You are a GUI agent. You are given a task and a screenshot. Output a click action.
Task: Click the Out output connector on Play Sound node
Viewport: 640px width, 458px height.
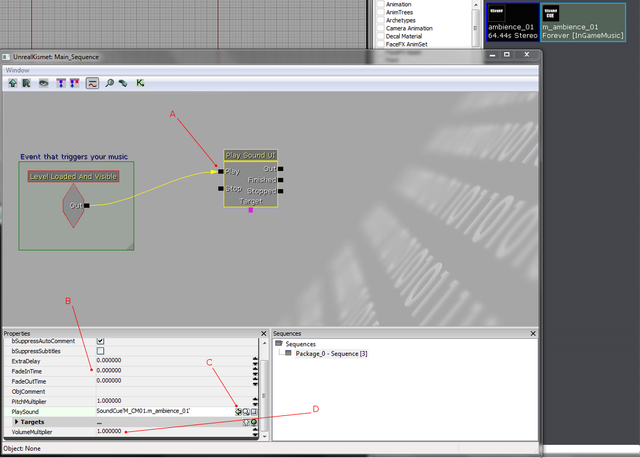(281, 169)
